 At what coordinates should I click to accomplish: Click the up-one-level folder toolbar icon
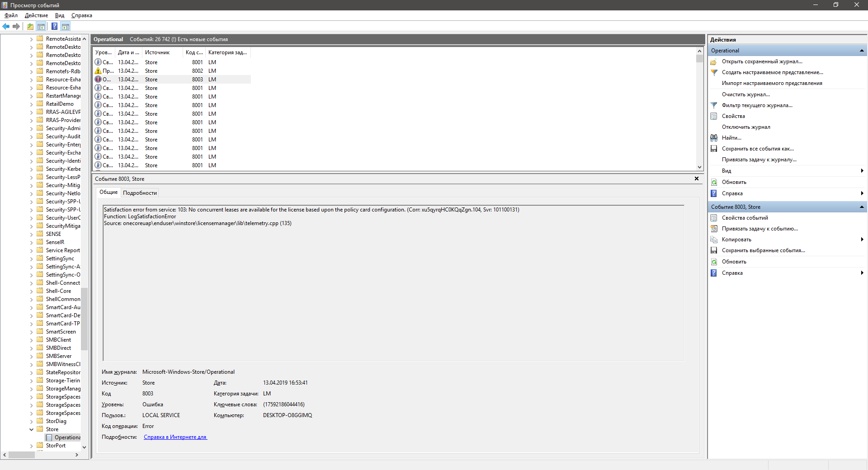click(x=30, y=26)
